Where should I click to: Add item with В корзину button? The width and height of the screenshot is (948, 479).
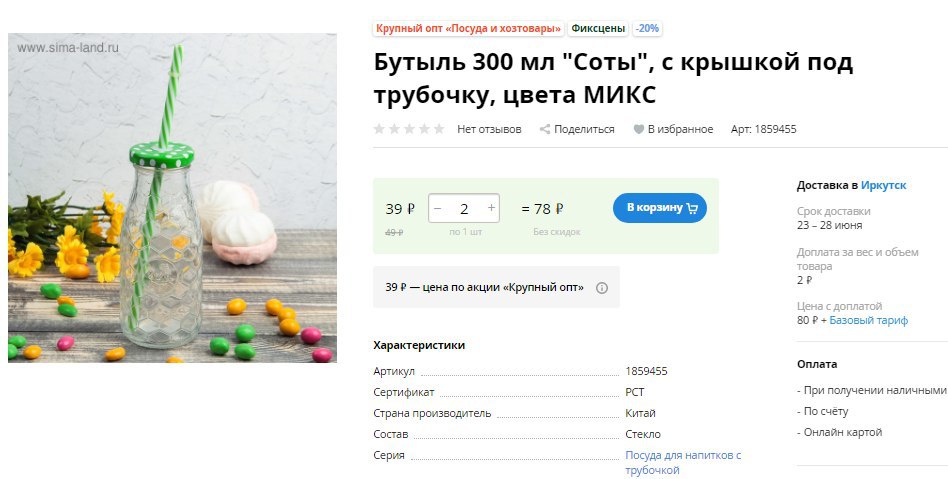pos(660,208)
